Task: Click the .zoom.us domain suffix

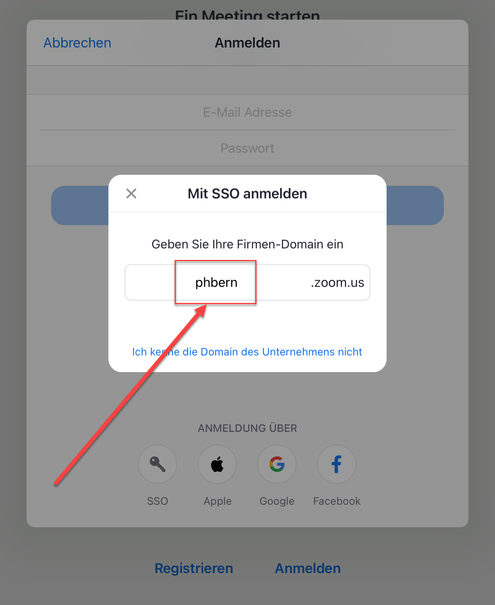Action: click(x=337, y=283)
